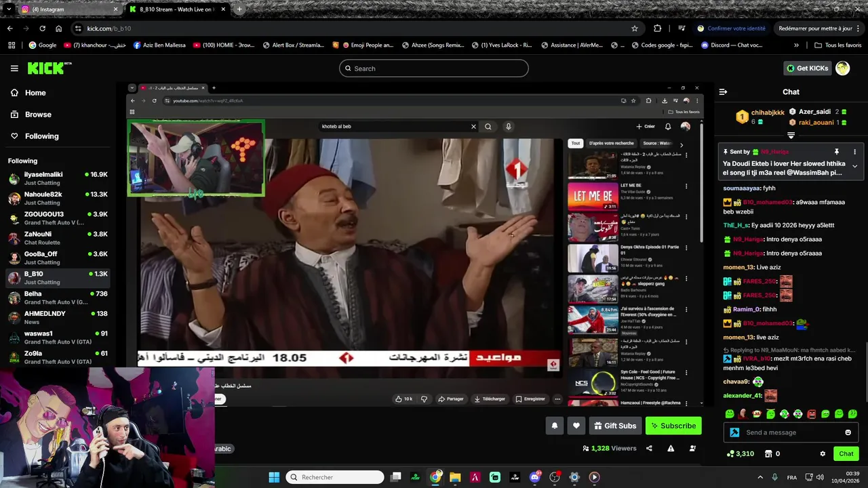Follow channel with the heart button
The height and width of the screenshot is (488, 868).
[576, 426]
